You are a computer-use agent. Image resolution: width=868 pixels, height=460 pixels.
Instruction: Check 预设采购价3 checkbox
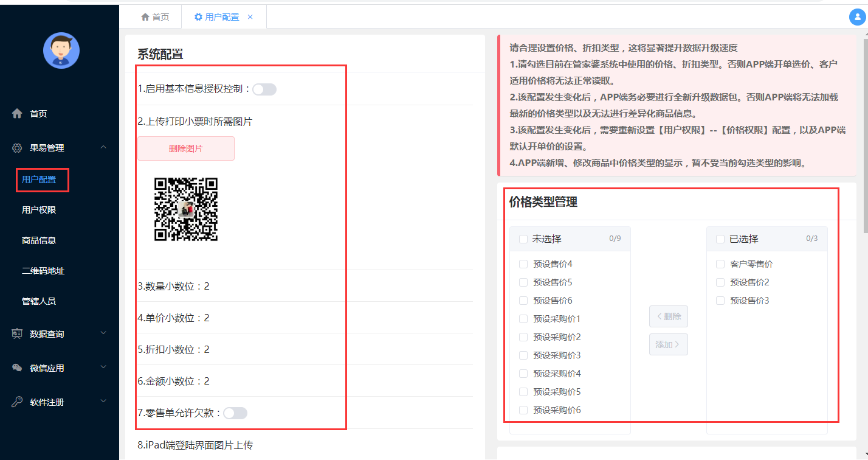coord(523,355)
